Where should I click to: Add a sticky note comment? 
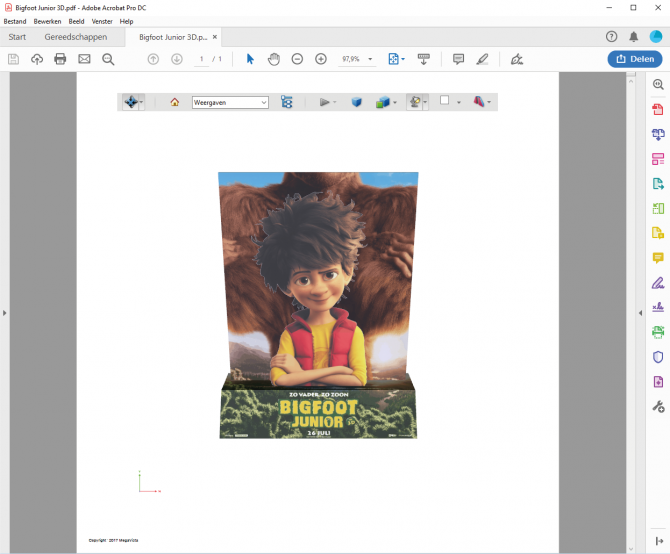click(458, 59)
